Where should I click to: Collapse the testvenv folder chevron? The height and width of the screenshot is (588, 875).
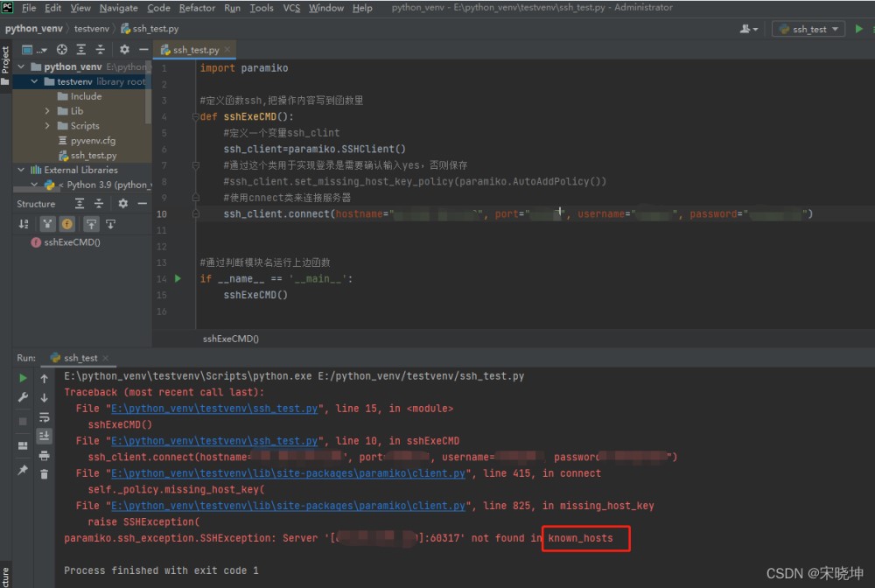(x=35, y=81)
